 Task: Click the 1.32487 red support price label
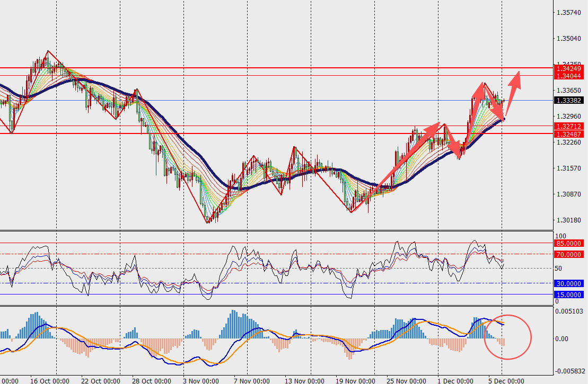[x=569, y=133]
